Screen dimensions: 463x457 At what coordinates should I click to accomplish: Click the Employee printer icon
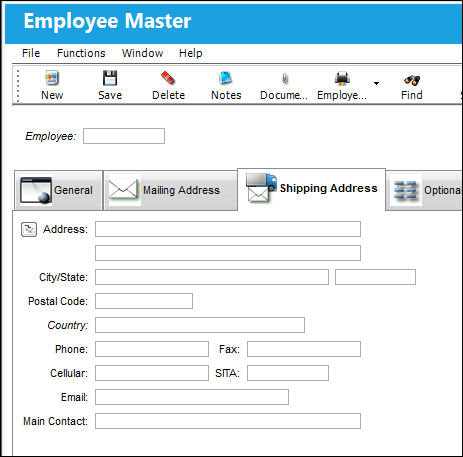[342, 79]
